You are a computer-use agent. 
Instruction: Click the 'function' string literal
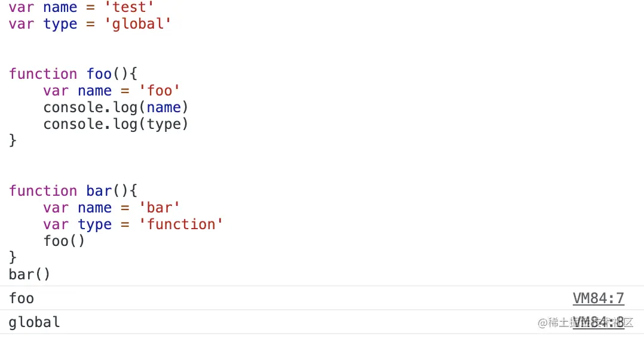pyautogui.click(x=180, y=224)
